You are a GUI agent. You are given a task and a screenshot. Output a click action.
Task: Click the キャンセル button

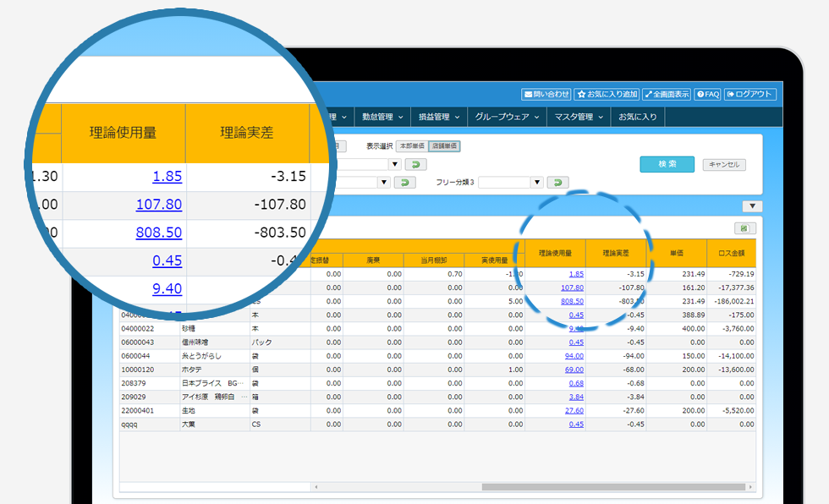724,165
